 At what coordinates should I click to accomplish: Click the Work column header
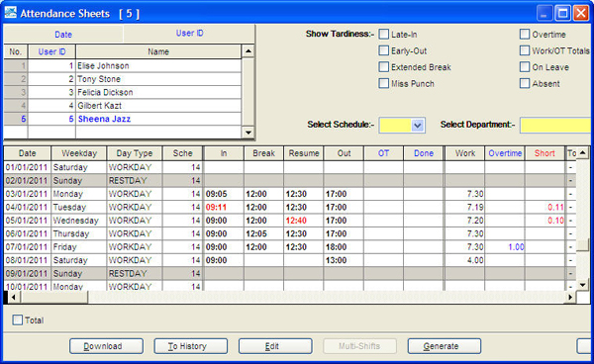[x=465, y=153]
